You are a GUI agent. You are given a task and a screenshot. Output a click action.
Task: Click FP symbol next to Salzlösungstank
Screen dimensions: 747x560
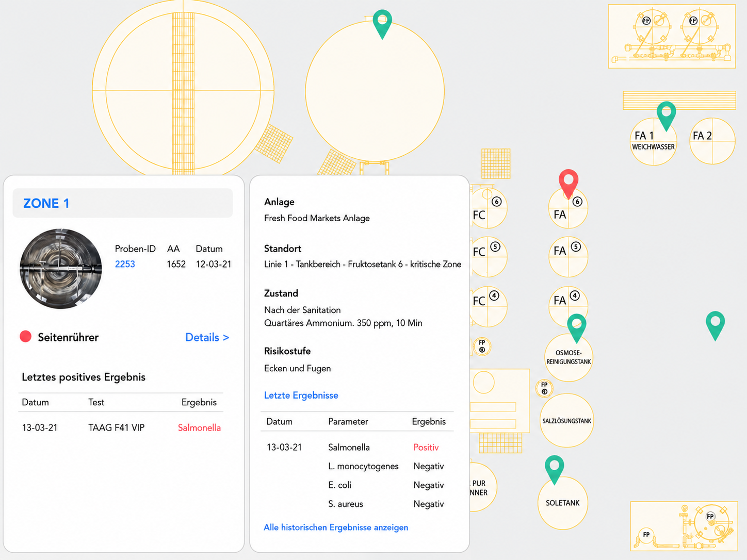pos(544,388)
